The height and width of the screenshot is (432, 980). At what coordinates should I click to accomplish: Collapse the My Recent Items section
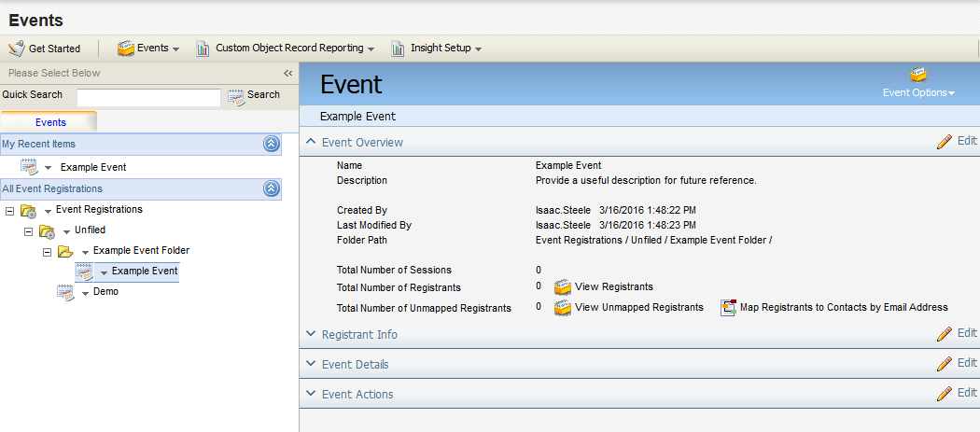click(x=272, y=144)
